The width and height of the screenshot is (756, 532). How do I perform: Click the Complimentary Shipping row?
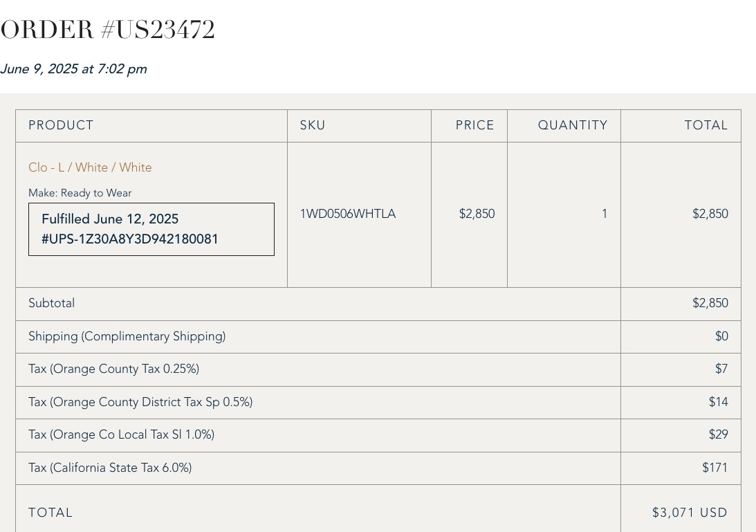378,337
